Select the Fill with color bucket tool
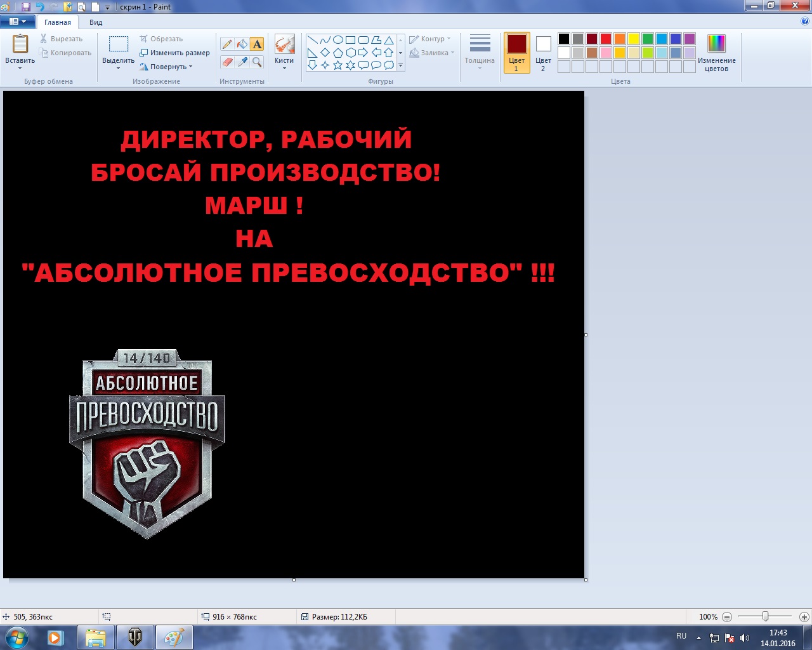This screenshot has height=650, width=812. (x=242, y=44)
